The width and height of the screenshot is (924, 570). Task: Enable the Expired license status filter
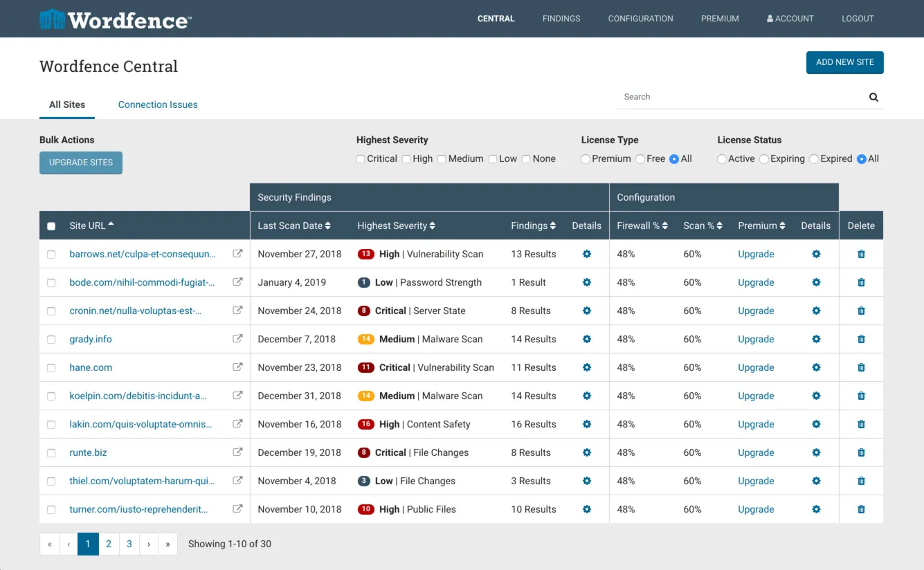pos(813,158)
